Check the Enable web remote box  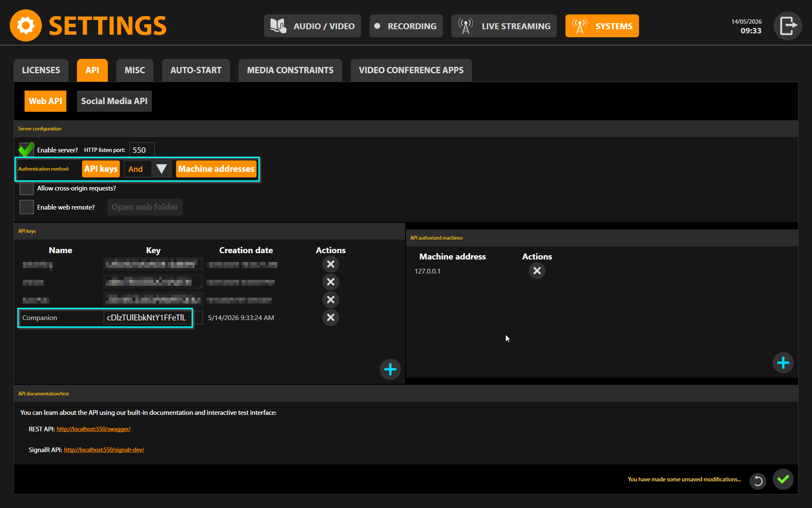27,207
